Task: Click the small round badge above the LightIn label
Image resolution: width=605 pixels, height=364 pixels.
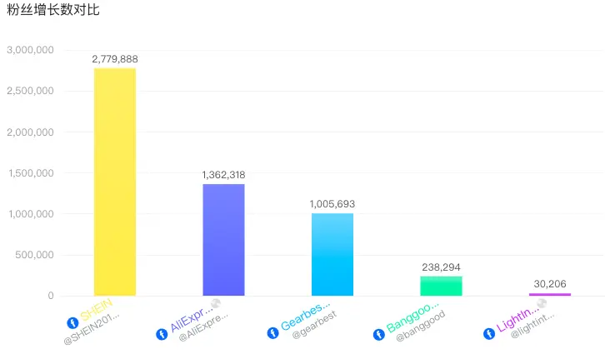Action: pyautogui.click(x=542, y=303)
